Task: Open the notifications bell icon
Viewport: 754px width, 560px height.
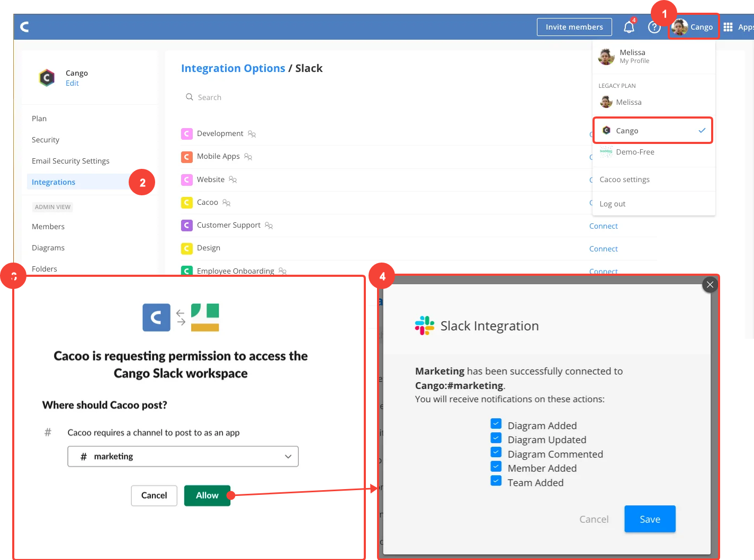Action: point(629,27)
